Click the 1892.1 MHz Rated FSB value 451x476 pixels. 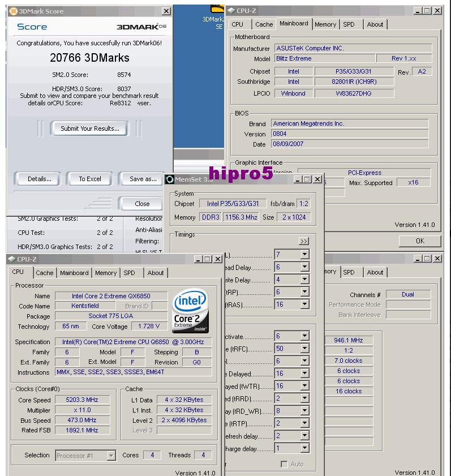[82, 430]
